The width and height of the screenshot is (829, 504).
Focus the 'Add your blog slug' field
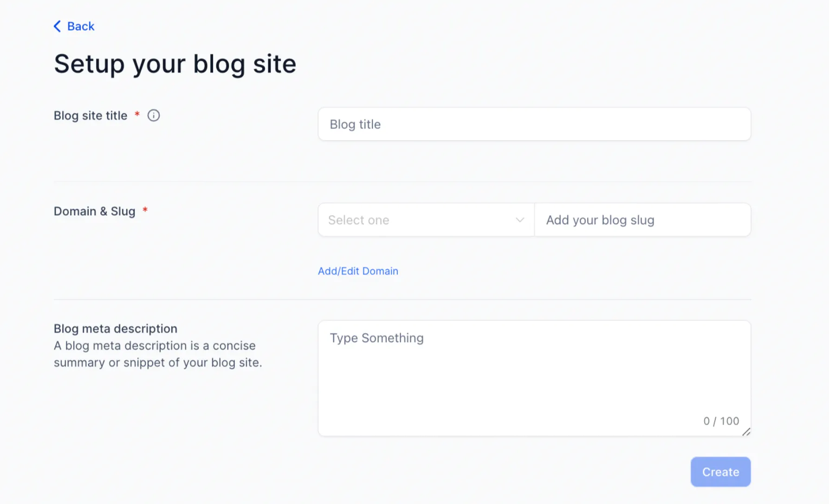point(642,220)
